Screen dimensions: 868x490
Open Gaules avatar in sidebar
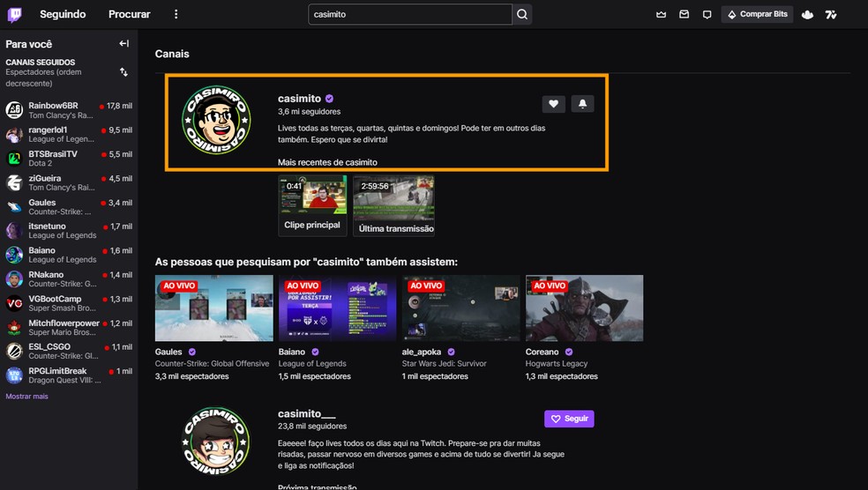pyautogui.click(x=14, y=207)
